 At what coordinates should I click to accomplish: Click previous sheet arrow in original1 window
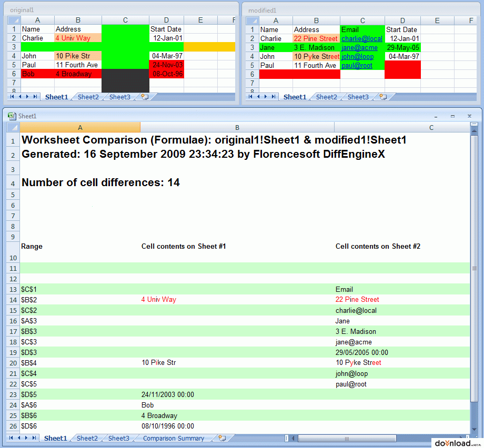tap(20, 97)
